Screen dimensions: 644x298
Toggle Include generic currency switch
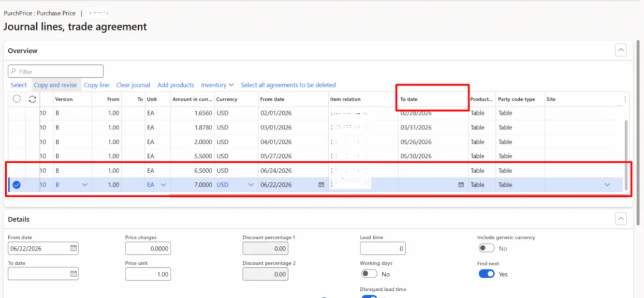click(487, 248)
